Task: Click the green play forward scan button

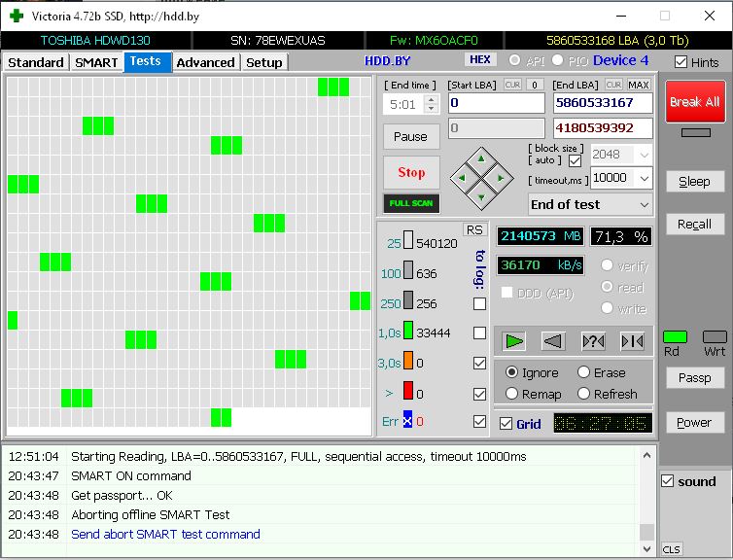Action: click(x=513, y=341)
